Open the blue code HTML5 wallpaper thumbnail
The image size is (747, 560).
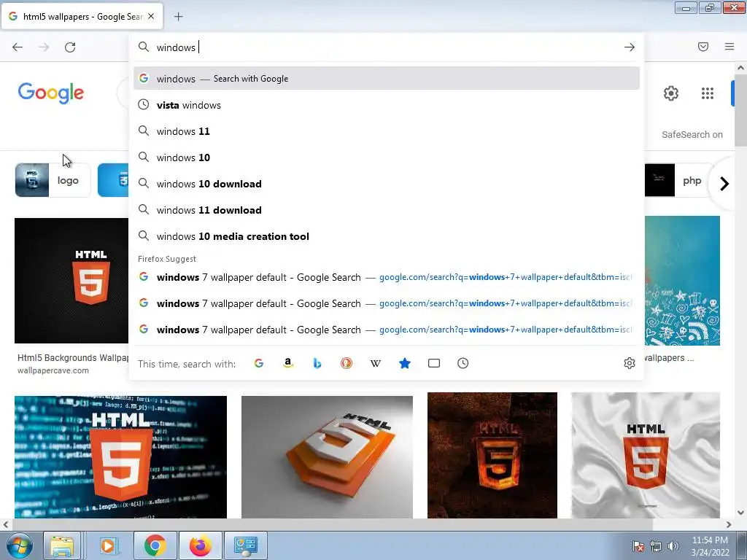click(120, 457)
